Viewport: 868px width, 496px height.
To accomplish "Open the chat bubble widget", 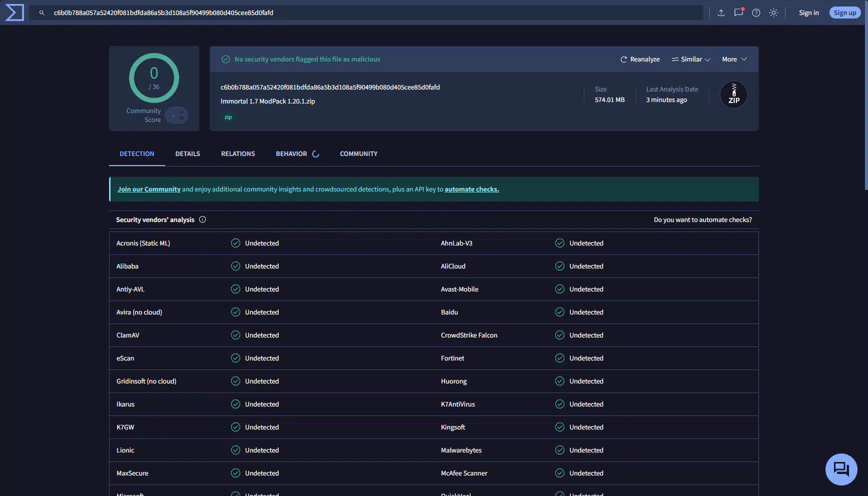I will point(841,469).
